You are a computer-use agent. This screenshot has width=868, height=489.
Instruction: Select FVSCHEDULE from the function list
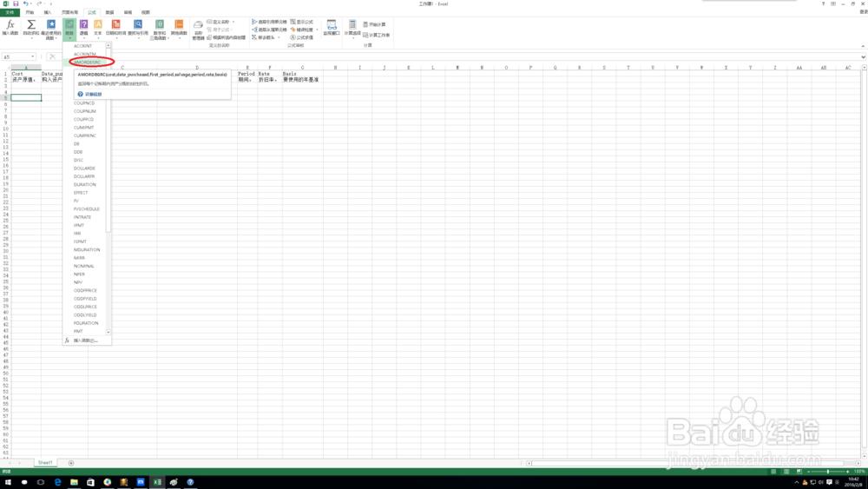[86, 208]
